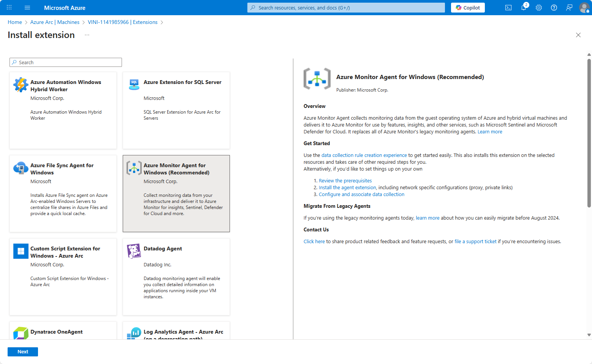Screen dimensions: 592x364
Task: Follow the Review the prerequisites link
Action: point(345,181)
